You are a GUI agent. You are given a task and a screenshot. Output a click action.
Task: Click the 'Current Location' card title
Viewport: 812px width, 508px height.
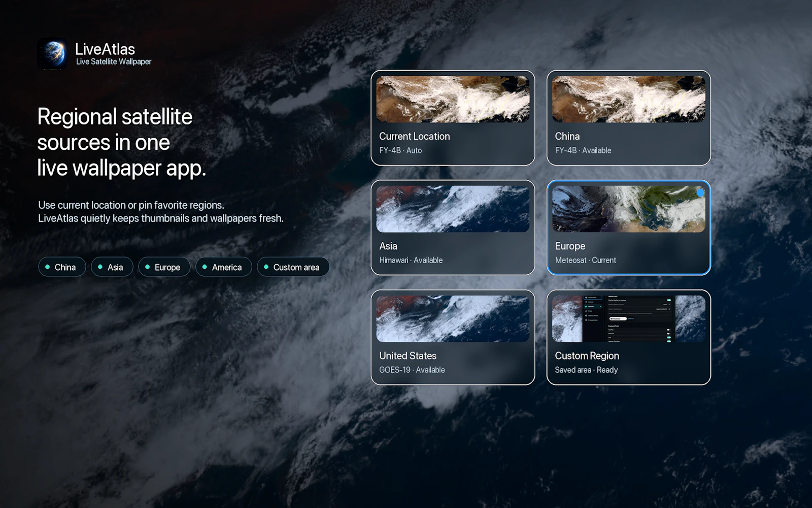click(x=414, y=136)
